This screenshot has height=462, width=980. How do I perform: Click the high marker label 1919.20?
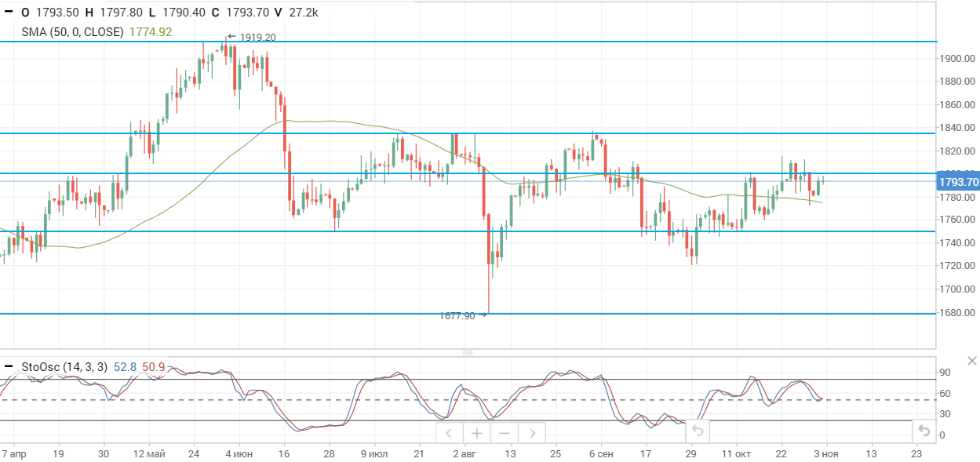(x=257, y=37)
